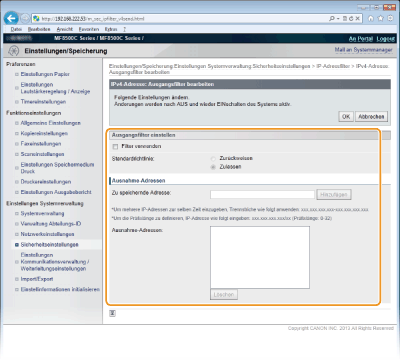The width and height of the screenshot is (400, 360).
Task: Click the Abbrechen button
Action: pos(371,117)
